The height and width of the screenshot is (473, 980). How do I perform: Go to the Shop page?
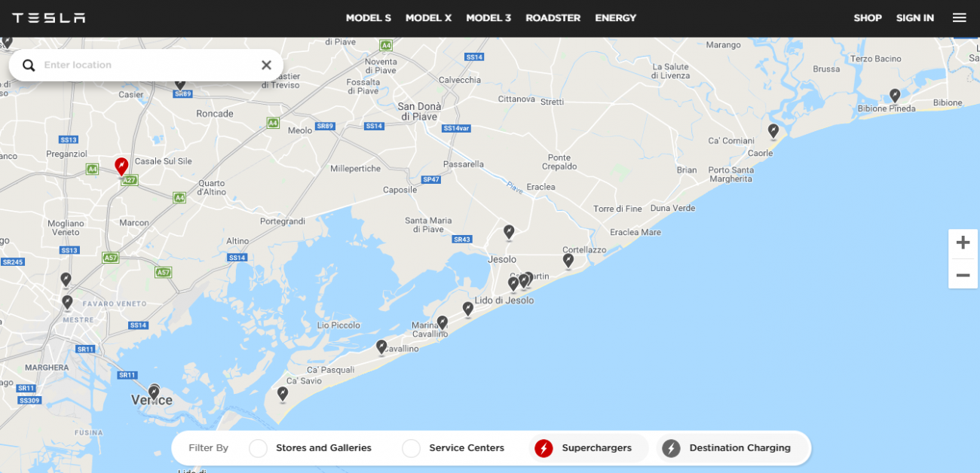pos(868,18)
